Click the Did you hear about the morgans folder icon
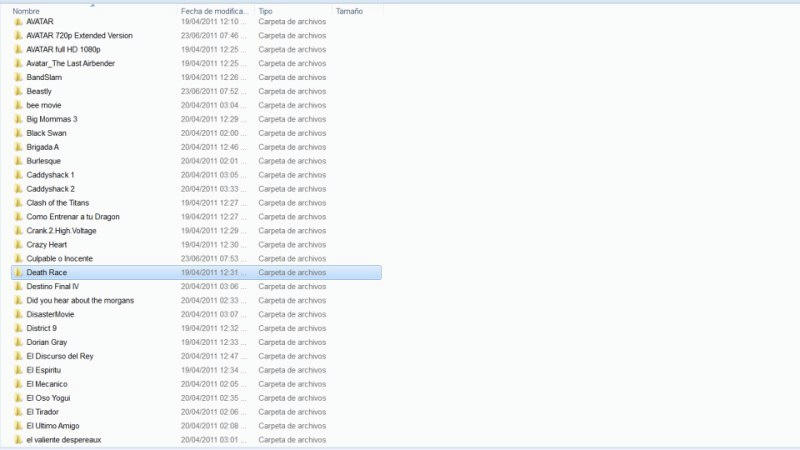The height and width of the screenshot is (450, 800). tap(18, 301)
